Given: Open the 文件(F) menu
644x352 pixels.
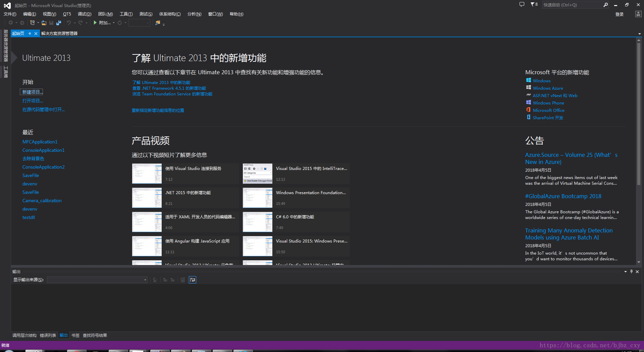Looking at the screenshot, I should click(10, 14).
